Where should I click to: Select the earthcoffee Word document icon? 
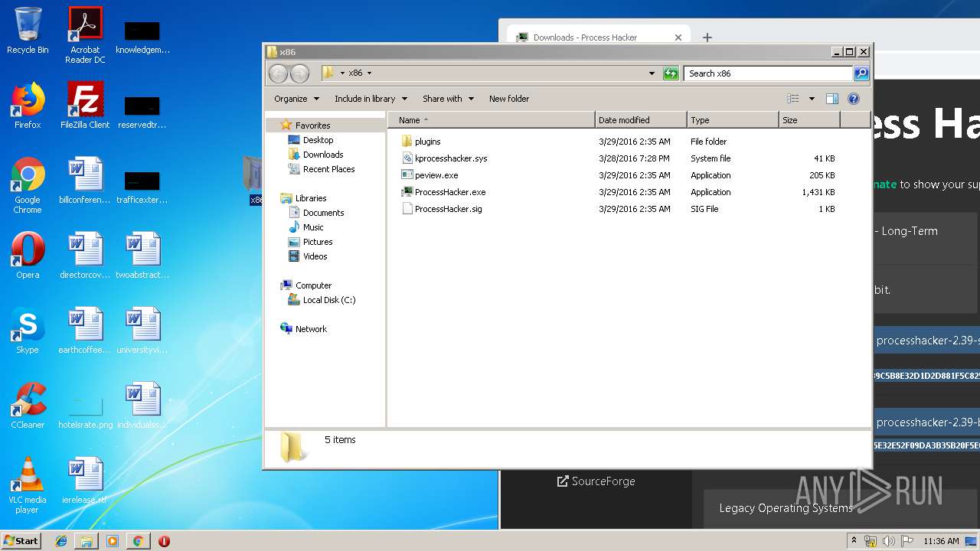click(x=85, y=331)
